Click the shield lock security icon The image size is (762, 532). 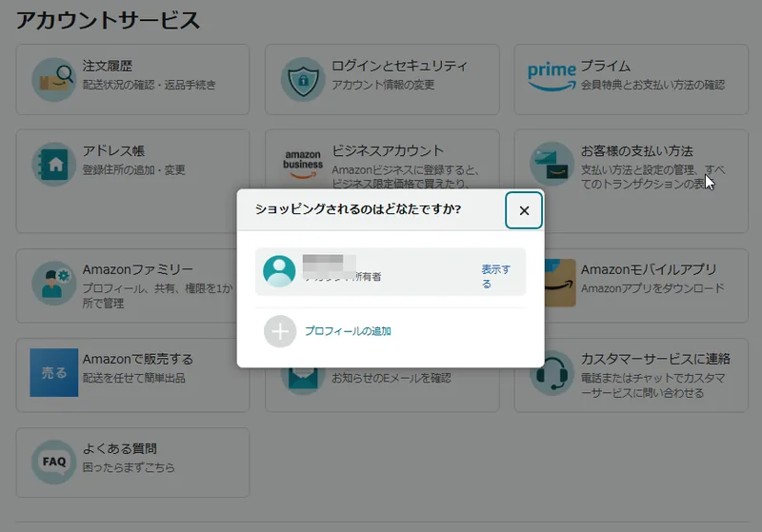coord(303,80)
